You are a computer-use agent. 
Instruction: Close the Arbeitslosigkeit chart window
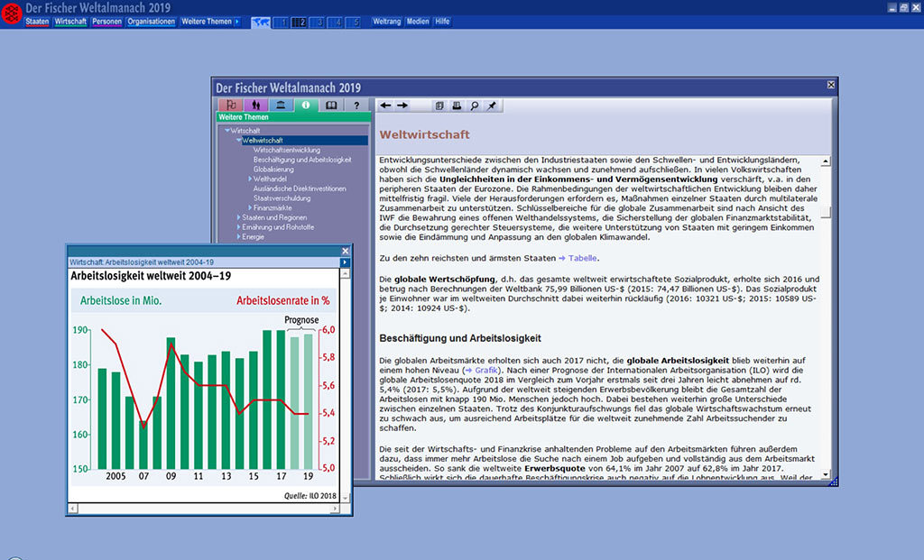tap(346, 251)
